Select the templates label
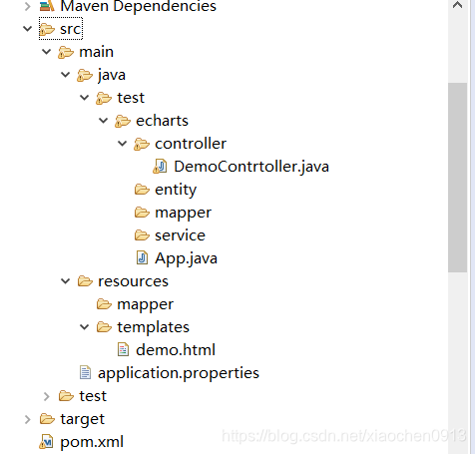Image resolution: width=476 pixels, height=454 pixels. (x=153, y=327)
